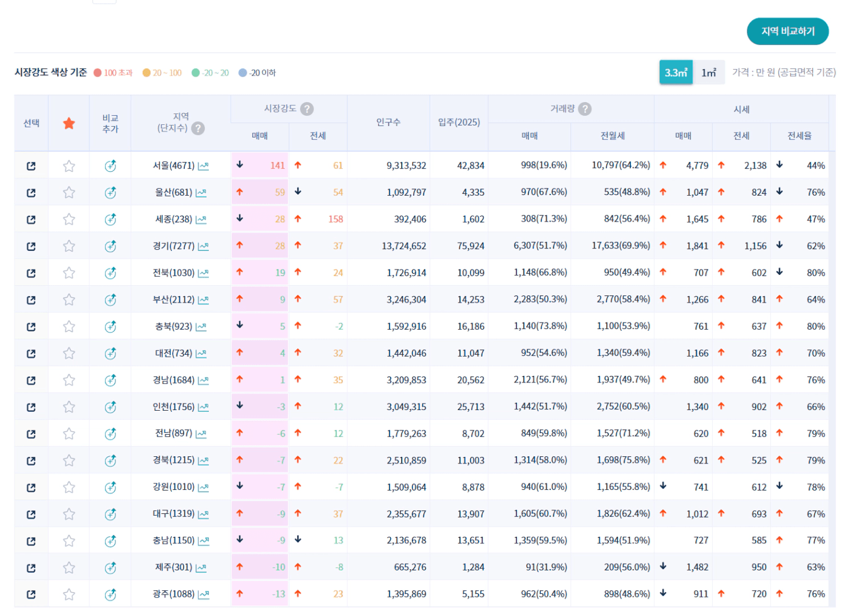Toggle the favorite star for Gwangju
This screenshot has height=616, width=849.
click(x=69, y=594)
